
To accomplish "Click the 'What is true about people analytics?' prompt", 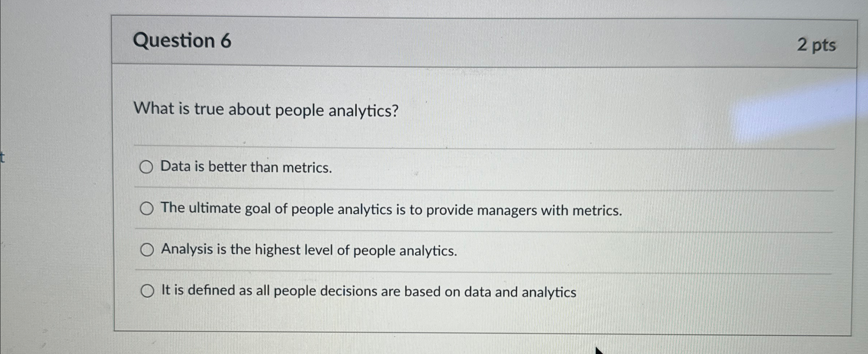I will click(266, 110).
